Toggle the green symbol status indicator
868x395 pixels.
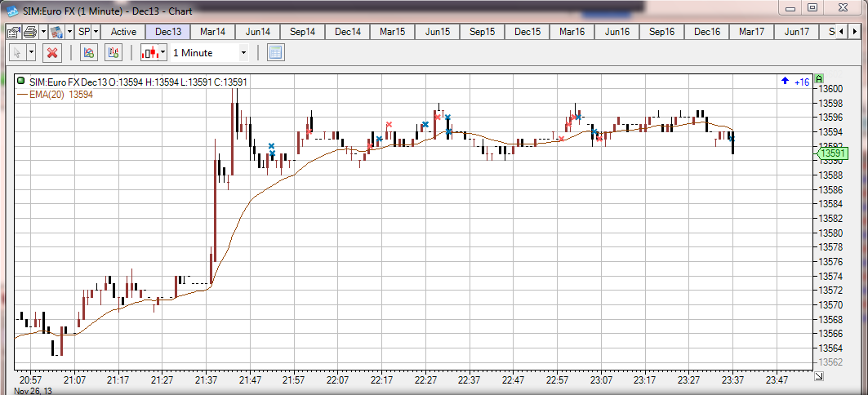point(21,82)
